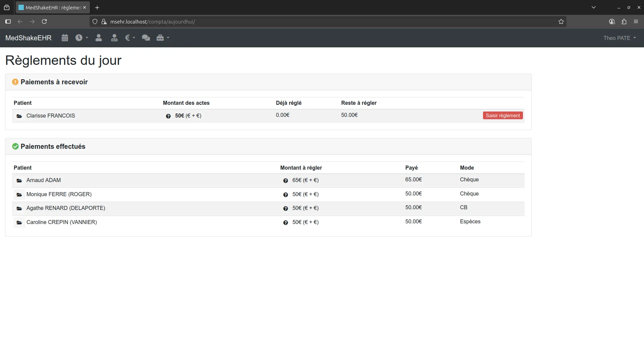Open the Theo PATE user menu
Image resolution: width=644 pixels, height=352 pixels.
(x=619, y=38)
